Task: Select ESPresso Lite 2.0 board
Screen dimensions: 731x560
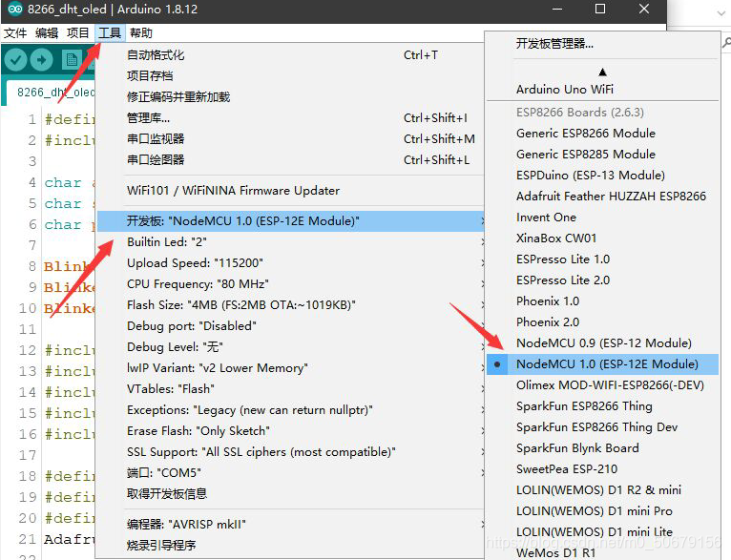Action: pyautogui.click(x=602, y=280)
